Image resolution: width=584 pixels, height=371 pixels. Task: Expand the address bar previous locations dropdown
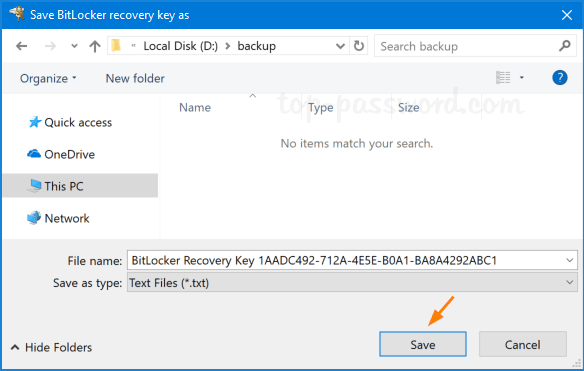point(340,46)
